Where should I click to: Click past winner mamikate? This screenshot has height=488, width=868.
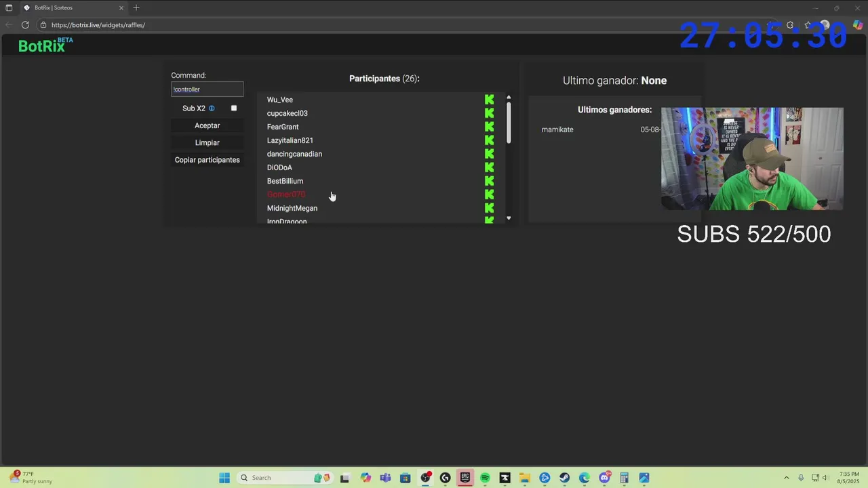pos(557,129)
